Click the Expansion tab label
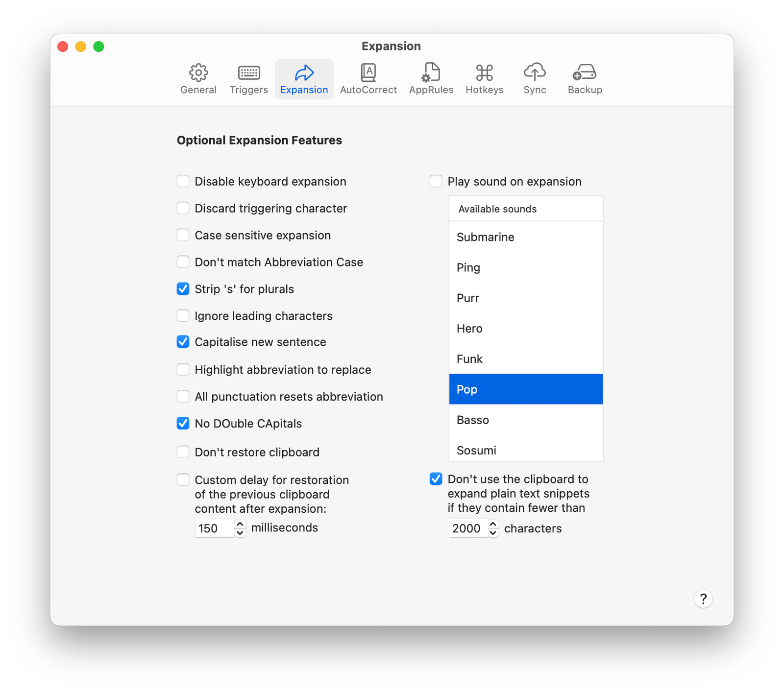 (304, 90)
